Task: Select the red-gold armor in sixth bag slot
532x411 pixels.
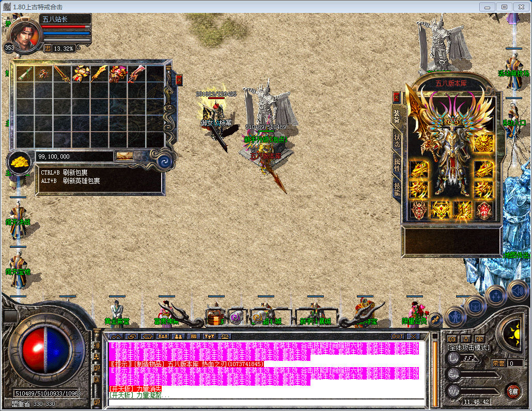Action: coord(118,74)
